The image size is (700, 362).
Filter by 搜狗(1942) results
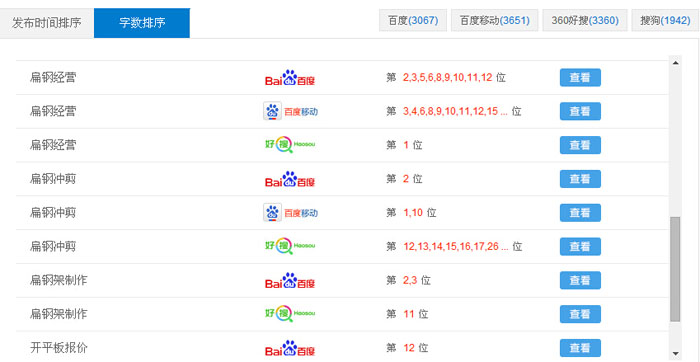pyautogui.click(x=665, y=21)
